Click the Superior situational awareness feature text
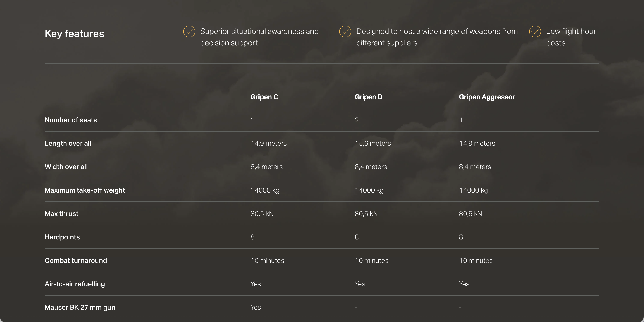644x322 pixels. 259,37
